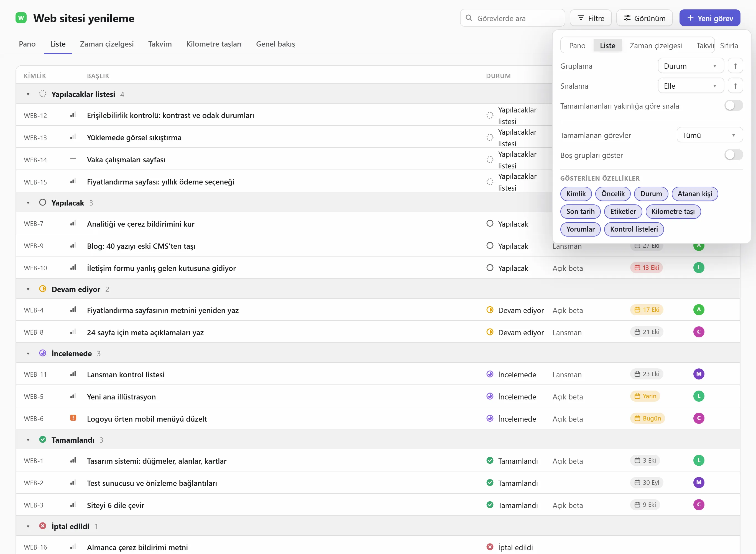Toggle the Kontrol listeleri property chip
The height and width of the screenshot is (554, 756).
[x=634, y=229]
